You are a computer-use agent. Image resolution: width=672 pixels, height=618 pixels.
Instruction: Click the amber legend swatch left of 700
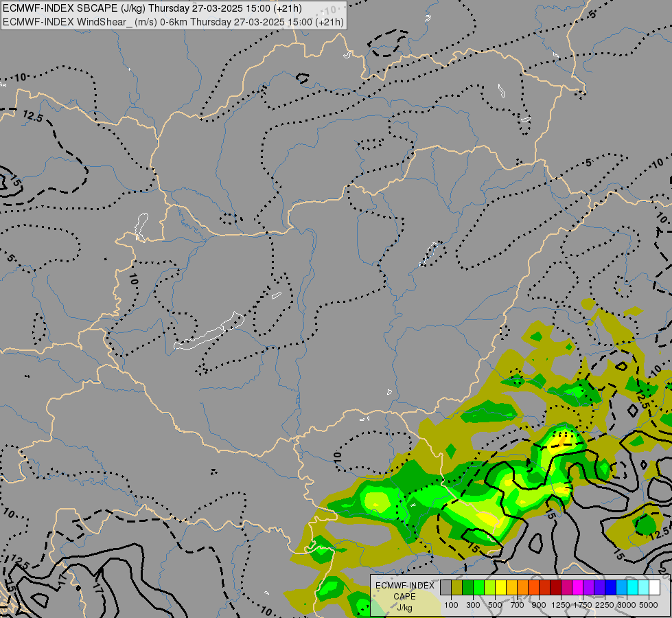click(511, 587)
